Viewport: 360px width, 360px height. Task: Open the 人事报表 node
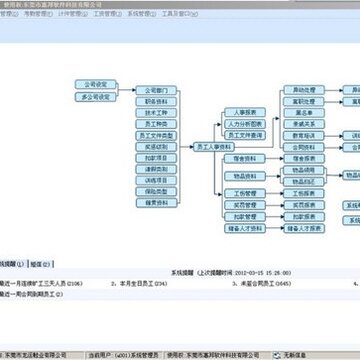point(245,113)
